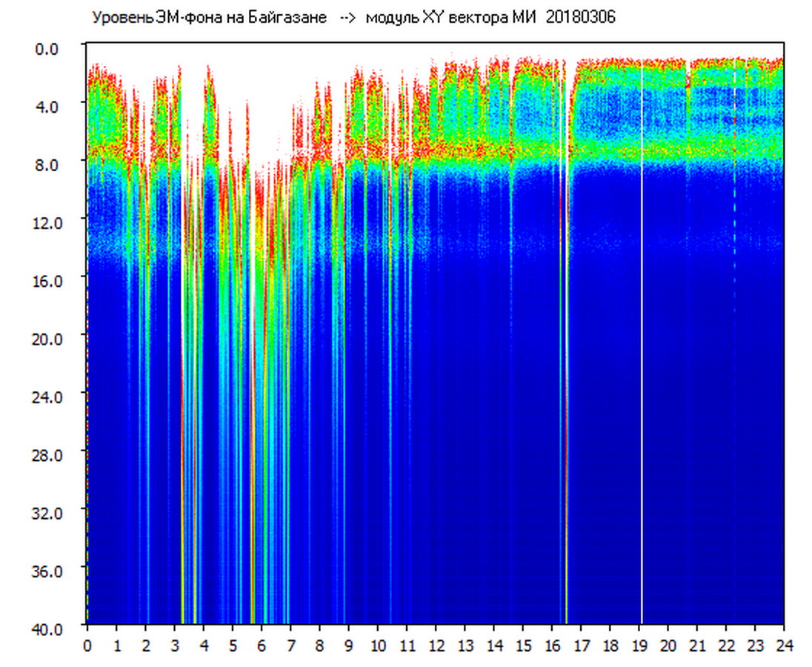
Task: Click x-axis tick label 6
Action: pos(262,646)
